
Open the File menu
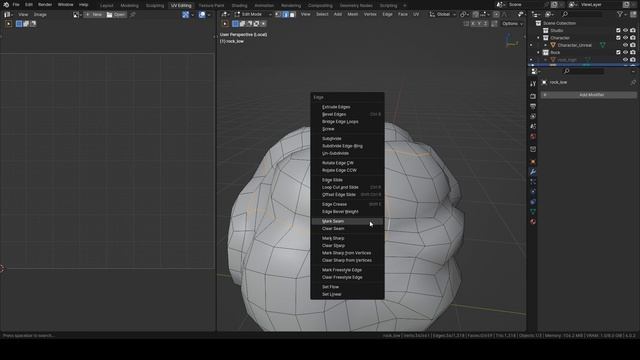(x=16, y=4)
